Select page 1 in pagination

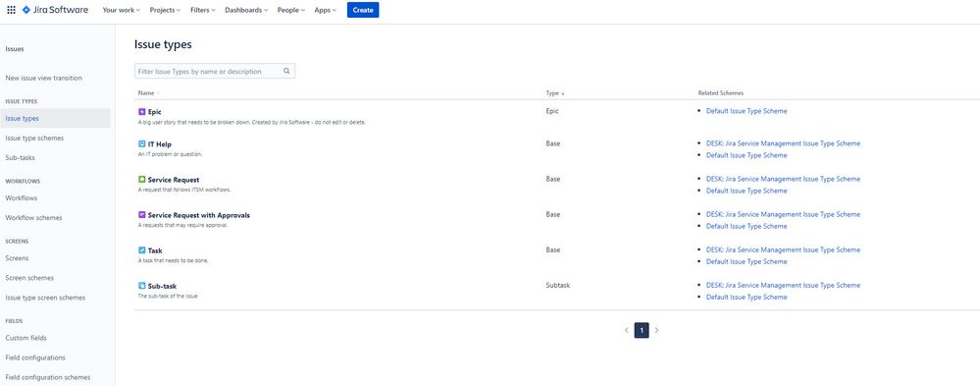[x=642, y=330]
